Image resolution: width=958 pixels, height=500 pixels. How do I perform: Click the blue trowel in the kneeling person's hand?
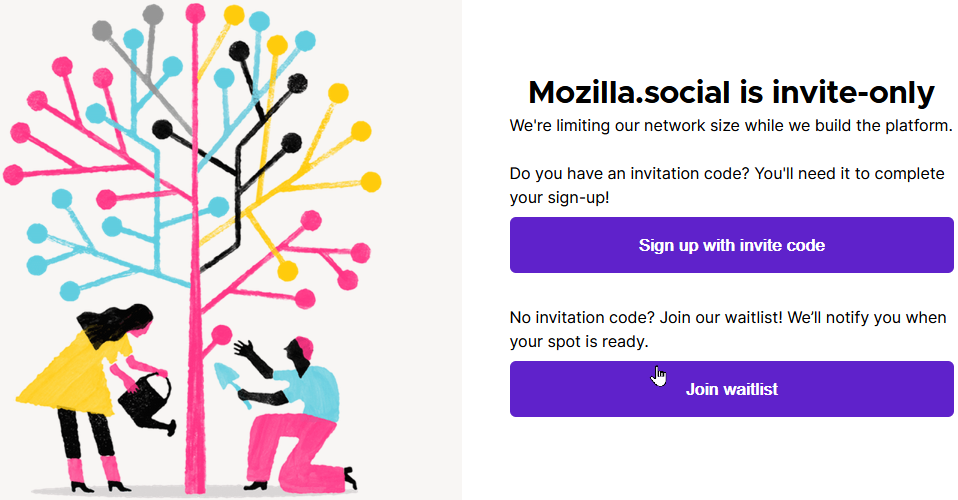(x=231, y=384)
